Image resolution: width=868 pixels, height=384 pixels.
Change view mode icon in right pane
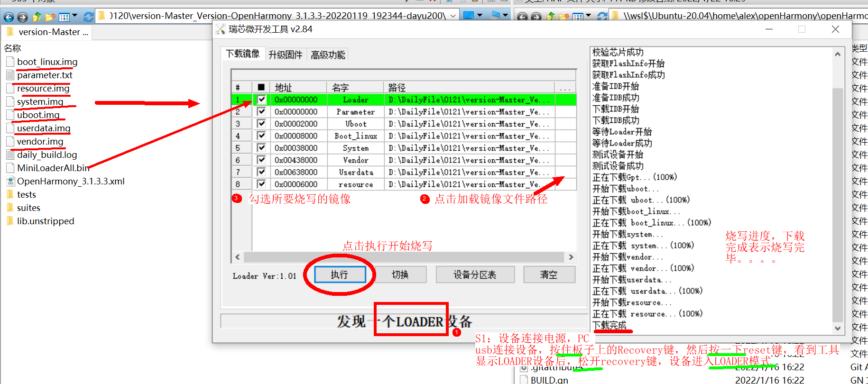pos(578,17)
